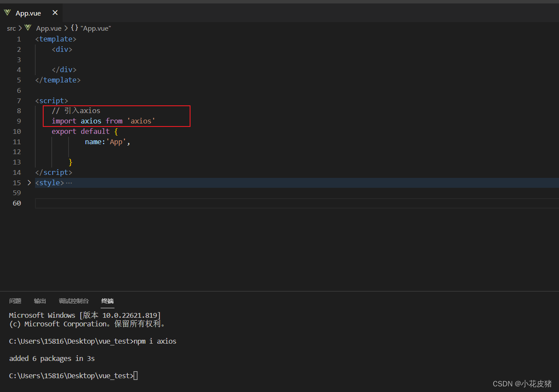The height and width of the screenshot is (392, 559).
Task: Click the 'npm i axios' terminal command
Action: (155, 341)
